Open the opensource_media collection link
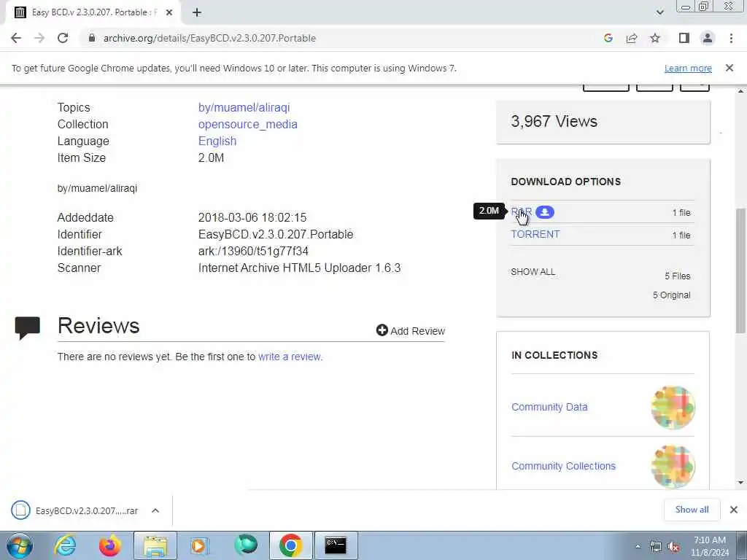Viewport: 747px width, 560px height. 248,124
